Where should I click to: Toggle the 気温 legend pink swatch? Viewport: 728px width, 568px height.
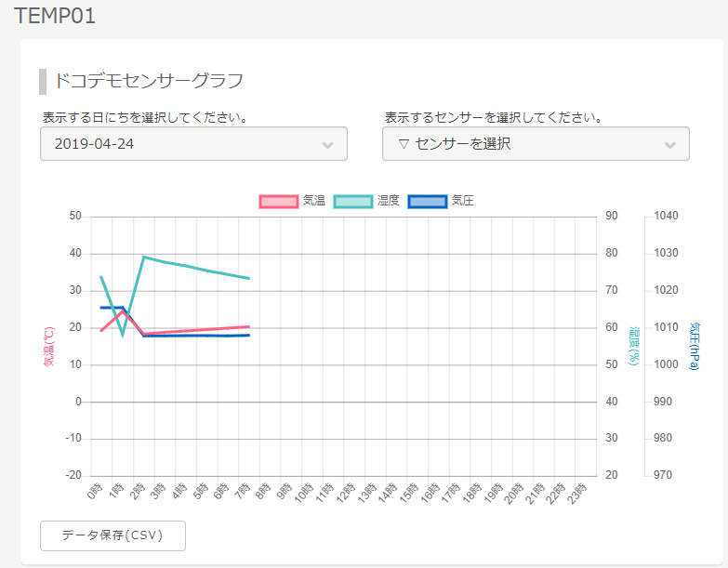tap(278, 201)
